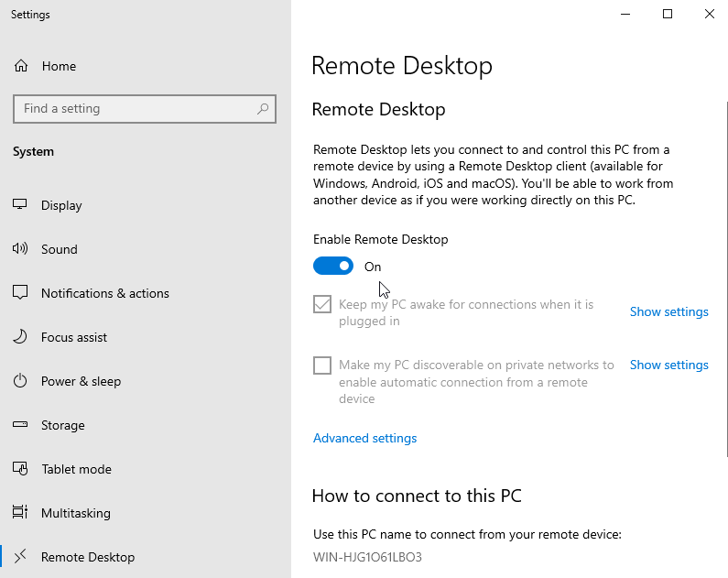Turn off Enable Remote Desktop toggle
The height and width of the screenshot is (578, 728).
333,266
